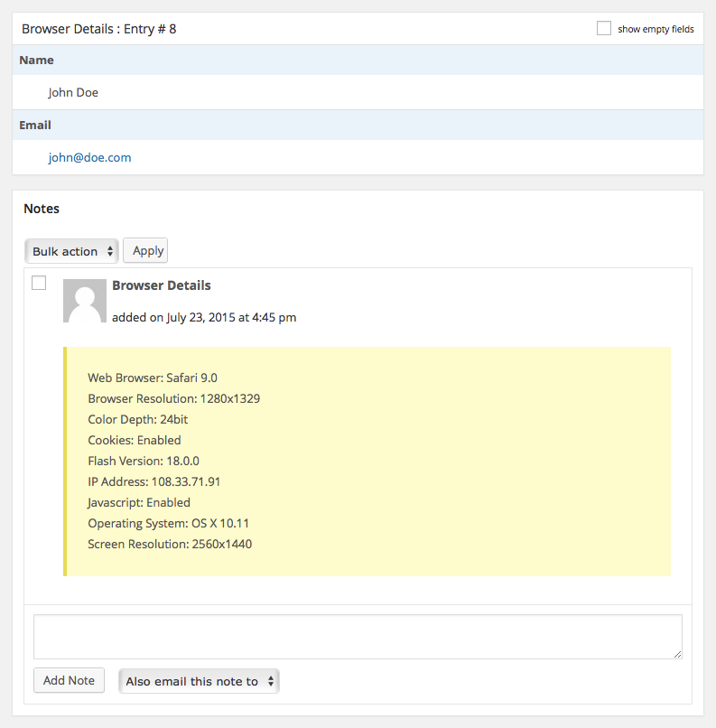716x728 pixels.
Task: Click the Add Note button
Action: point(69,680)
